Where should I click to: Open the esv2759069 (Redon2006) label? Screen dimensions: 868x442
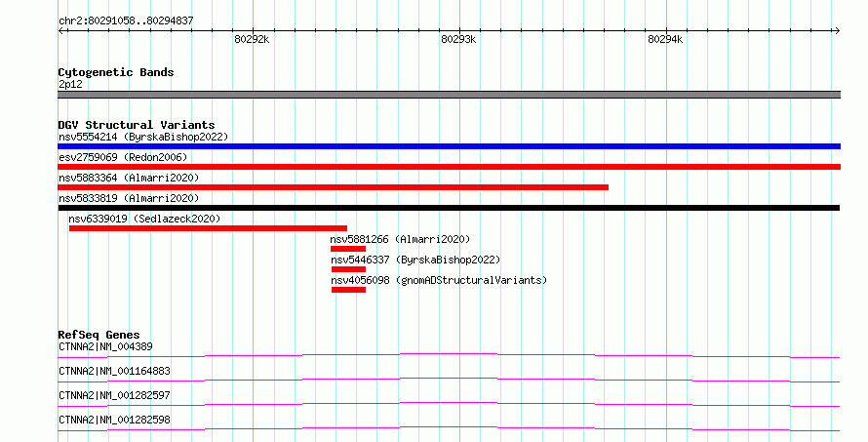click(x=123, y=157)
